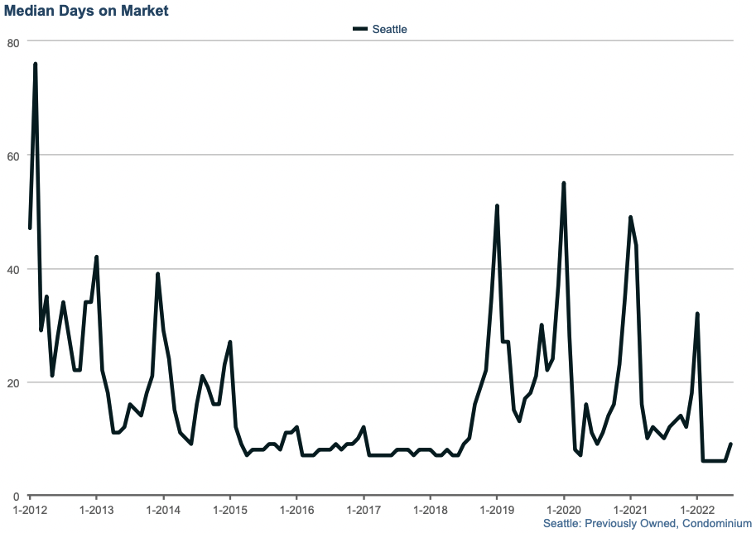
Task: Click the 60 y-axis label
Action: (12, 156)
